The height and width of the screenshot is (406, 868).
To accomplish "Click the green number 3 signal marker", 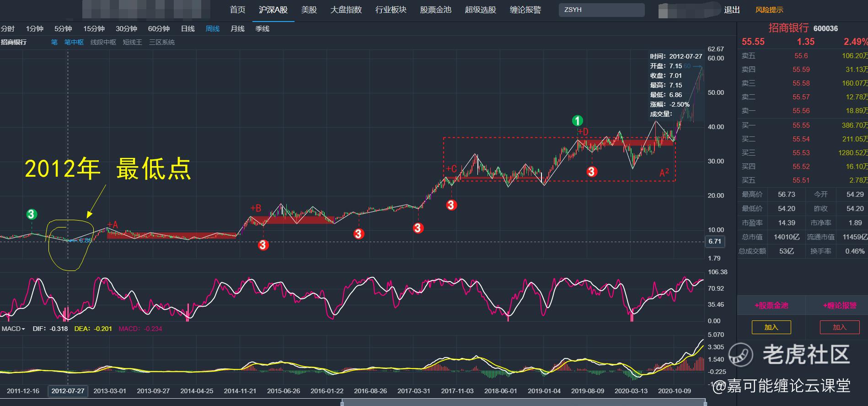I will click(31, 214).
